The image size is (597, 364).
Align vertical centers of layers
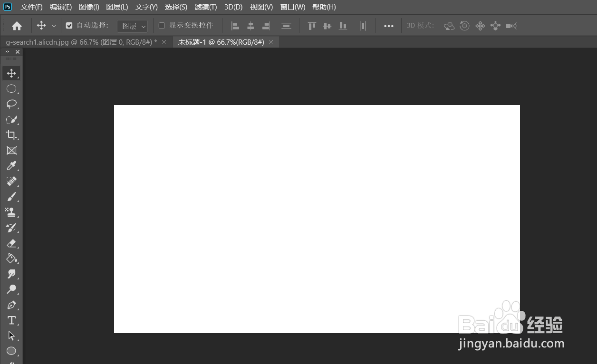327,26
